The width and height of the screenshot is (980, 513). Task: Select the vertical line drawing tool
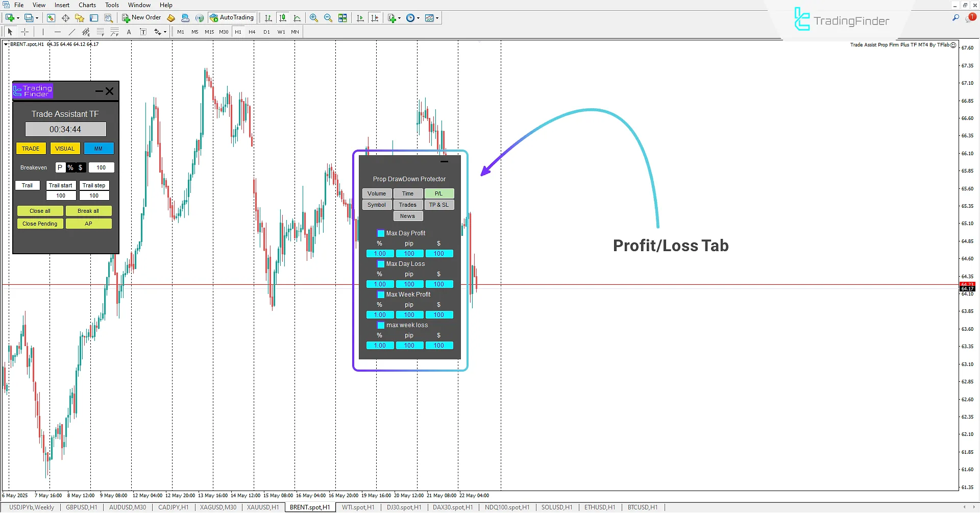pyautogui.click(x=43, y=31)
